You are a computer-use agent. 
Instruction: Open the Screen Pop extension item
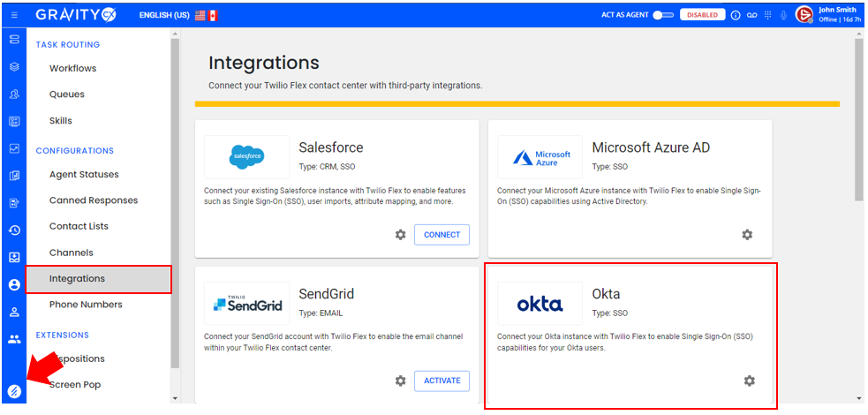75,385
